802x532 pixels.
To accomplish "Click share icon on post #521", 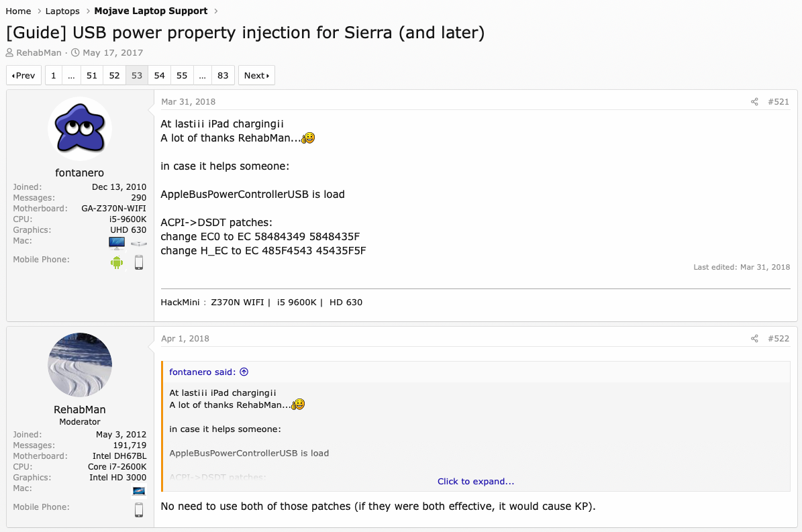I will point(754,102).
